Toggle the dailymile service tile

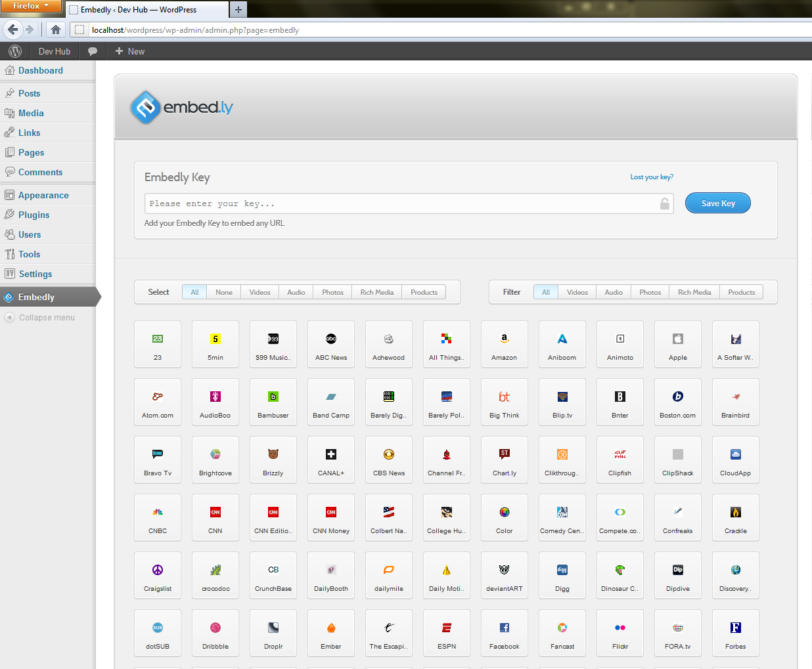click(389, 575)
